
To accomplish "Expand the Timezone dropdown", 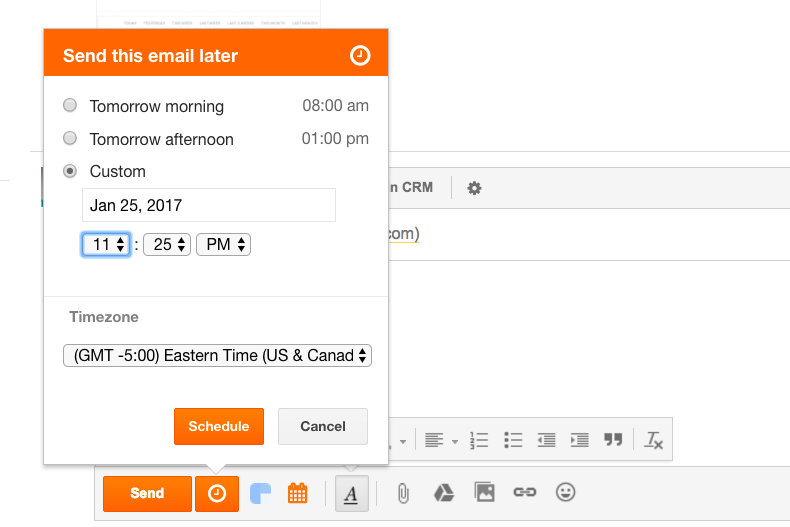I will click(x=217, y=355).
